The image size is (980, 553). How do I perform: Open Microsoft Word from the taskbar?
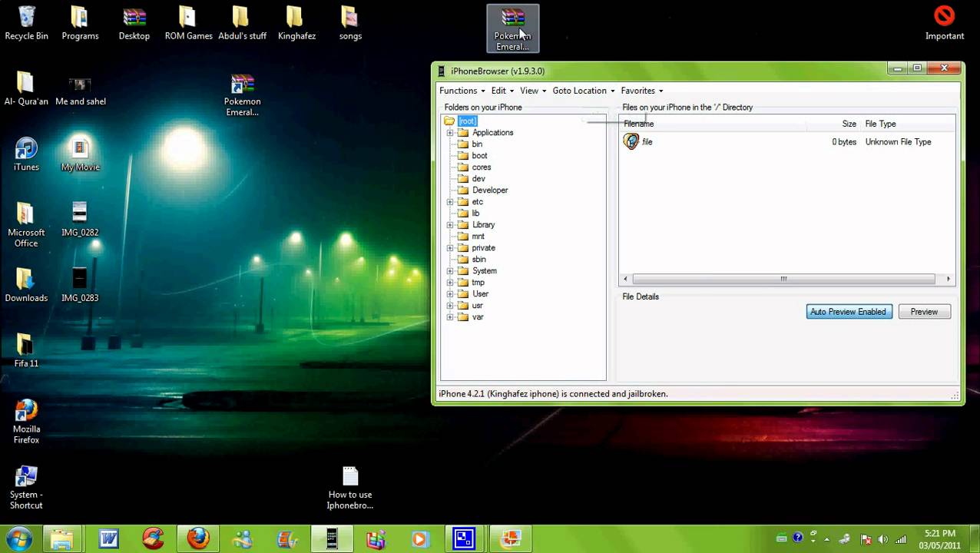click(109, 539)
